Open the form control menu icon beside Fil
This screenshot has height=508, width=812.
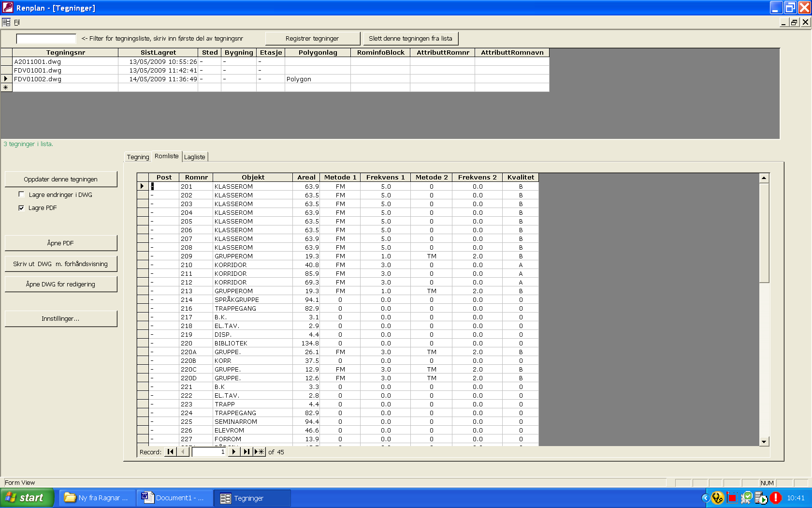tap(6, 22)
